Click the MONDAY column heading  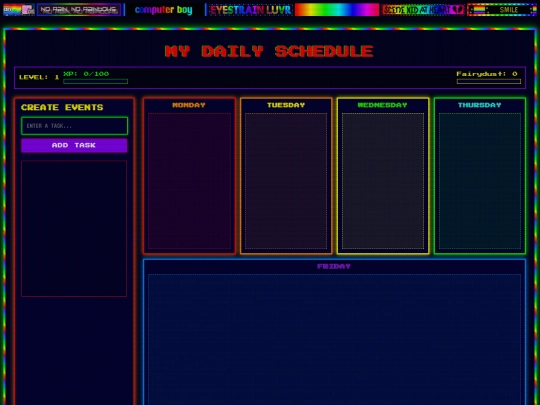tap(189, 105)
